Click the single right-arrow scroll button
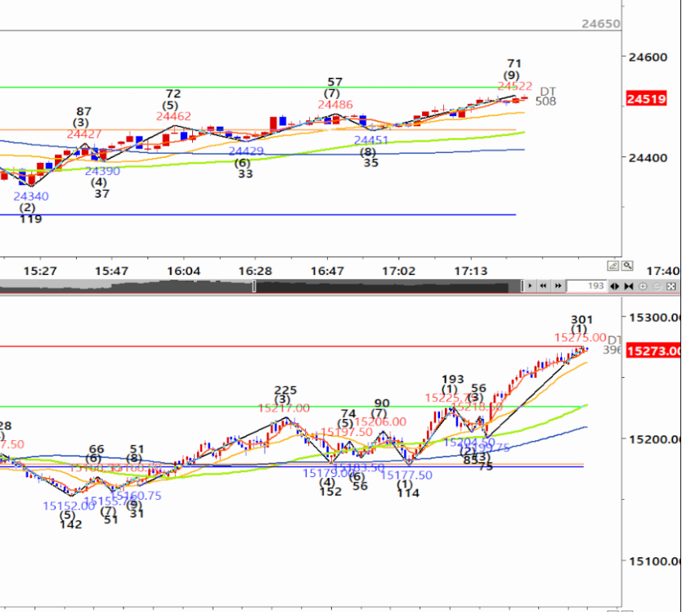Viewport: 700px width, 612px height. tap(532, 286)
